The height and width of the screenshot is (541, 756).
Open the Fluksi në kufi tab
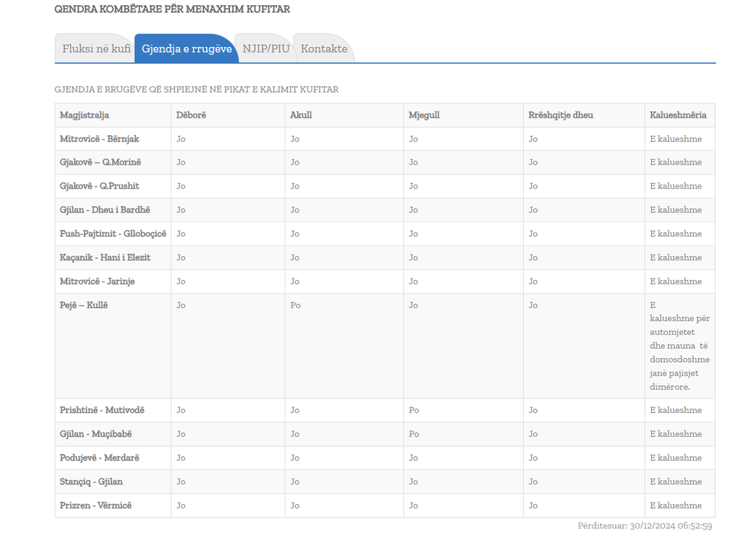[x=96, y=49]
